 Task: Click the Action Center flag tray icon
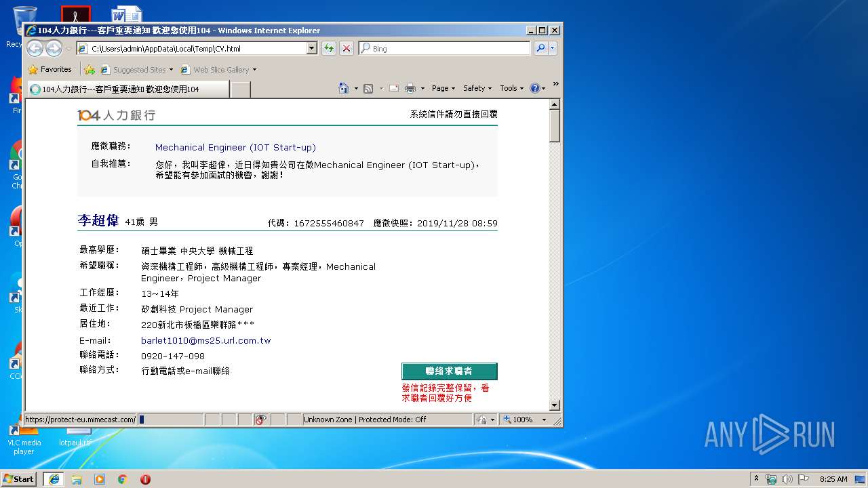click(x=804, y=479)
